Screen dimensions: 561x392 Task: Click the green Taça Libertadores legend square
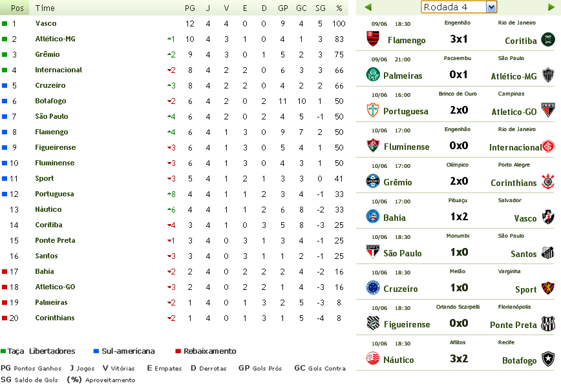pyautogui.click(x=3, y=351)
